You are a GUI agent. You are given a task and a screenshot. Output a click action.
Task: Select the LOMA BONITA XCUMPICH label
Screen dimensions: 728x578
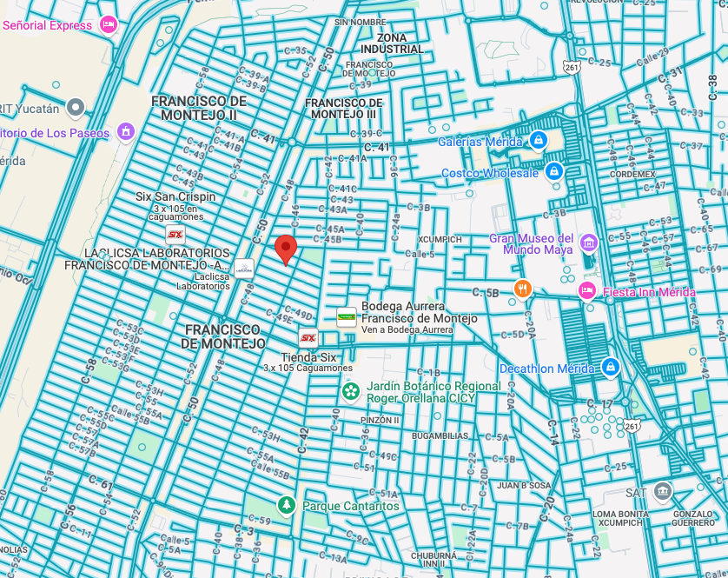coord(620,518)
